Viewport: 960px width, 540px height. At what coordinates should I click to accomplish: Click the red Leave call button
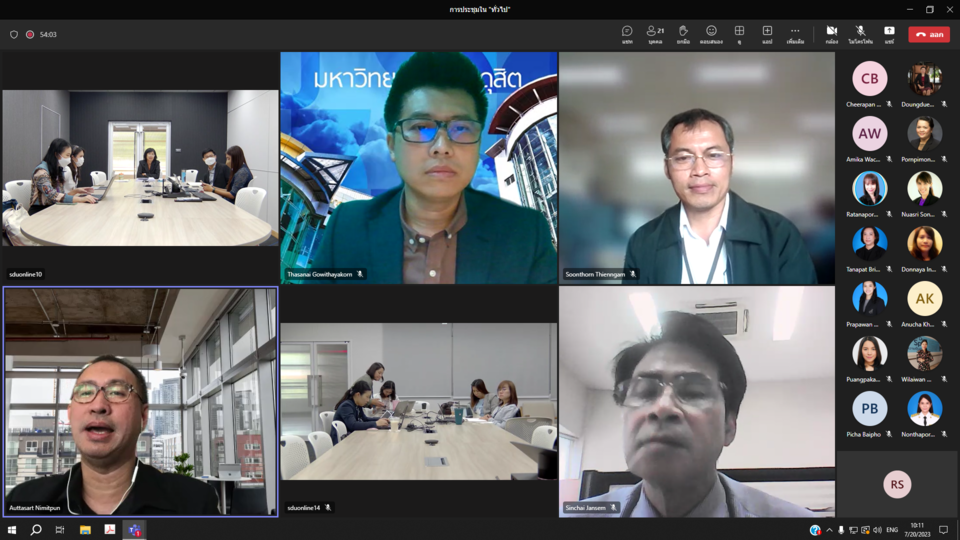pyautogui.click(x=929, y=34)
